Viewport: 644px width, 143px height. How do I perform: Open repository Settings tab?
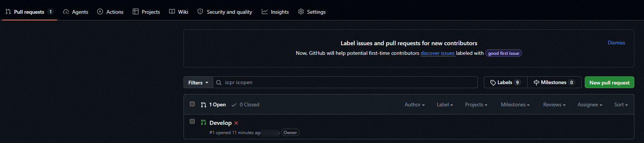click(312, 12)
